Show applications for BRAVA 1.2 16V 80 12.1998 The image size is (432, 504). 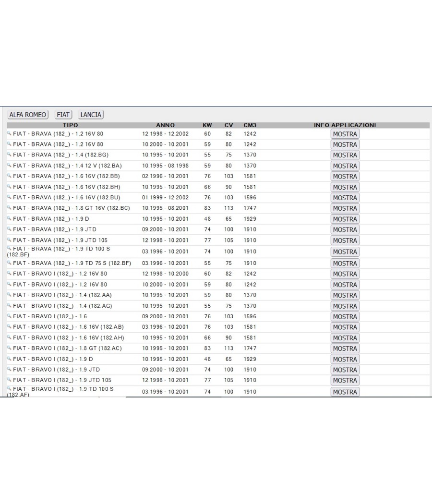tap(345, 134)
